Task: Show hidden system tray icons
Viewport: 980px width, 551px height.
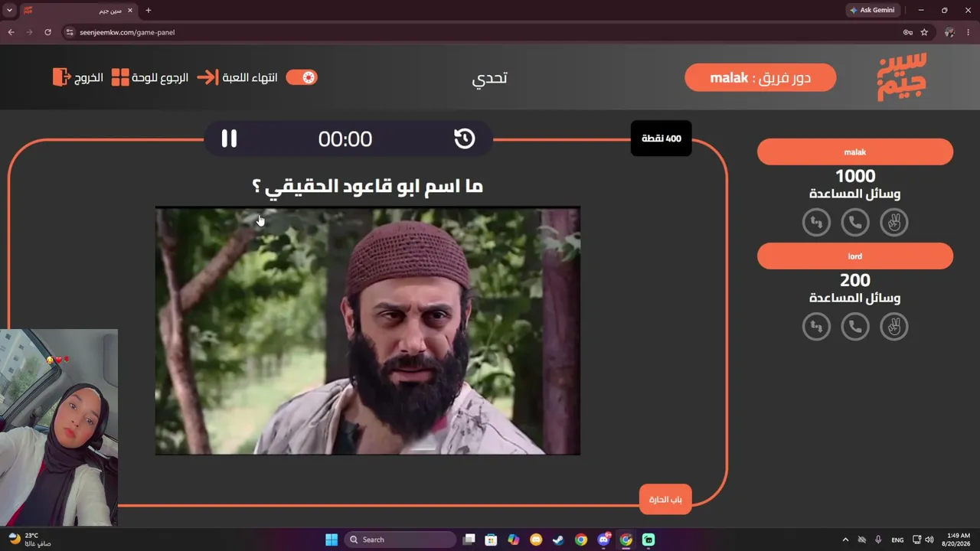Action: (x=845, y=540)
